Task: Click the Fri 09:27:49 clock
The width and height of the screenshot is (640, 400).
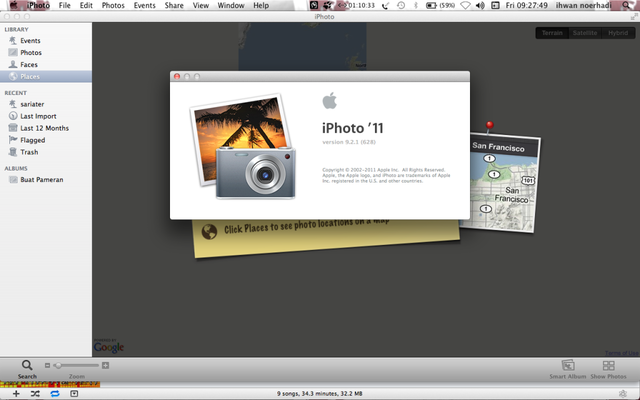Action: [527, 5]
